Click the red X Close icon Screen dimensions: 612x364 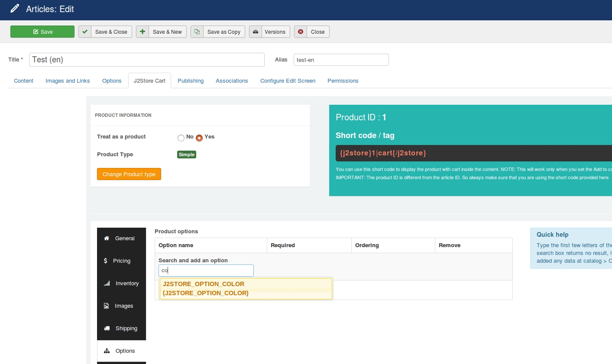(301, 32)
